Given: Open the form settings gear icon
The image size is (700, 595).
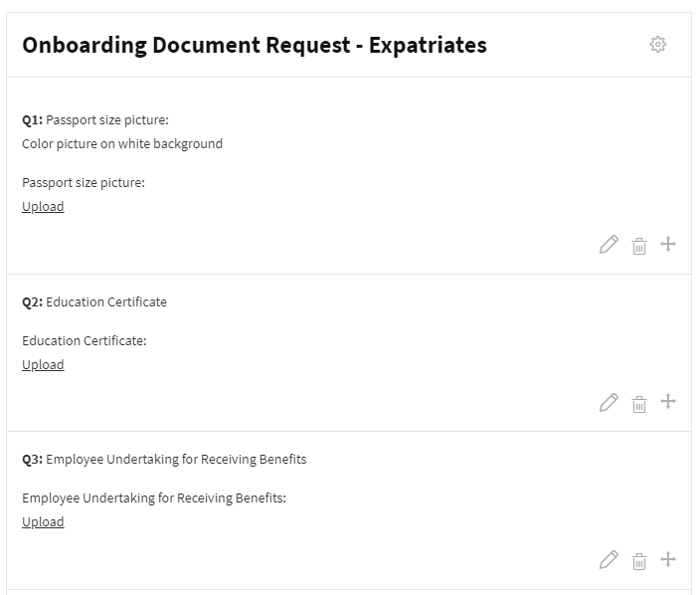Looking at the screenshot, I should pos(657,45).
